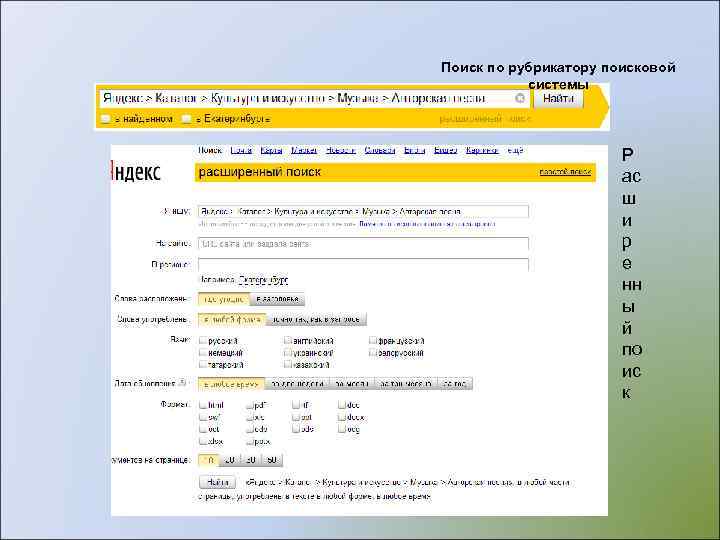Select update date 'за год'
The height and width of the screenshot is (540, 720).
click(x=455, y=384)
